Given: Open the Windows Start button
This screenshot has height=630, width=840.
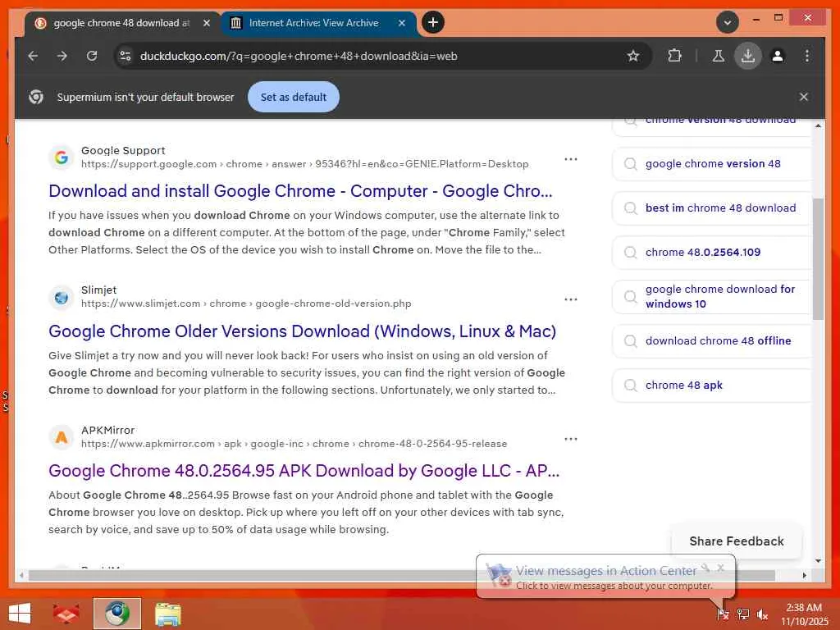Looking at the screenshot, I should (x=21, y=614).
